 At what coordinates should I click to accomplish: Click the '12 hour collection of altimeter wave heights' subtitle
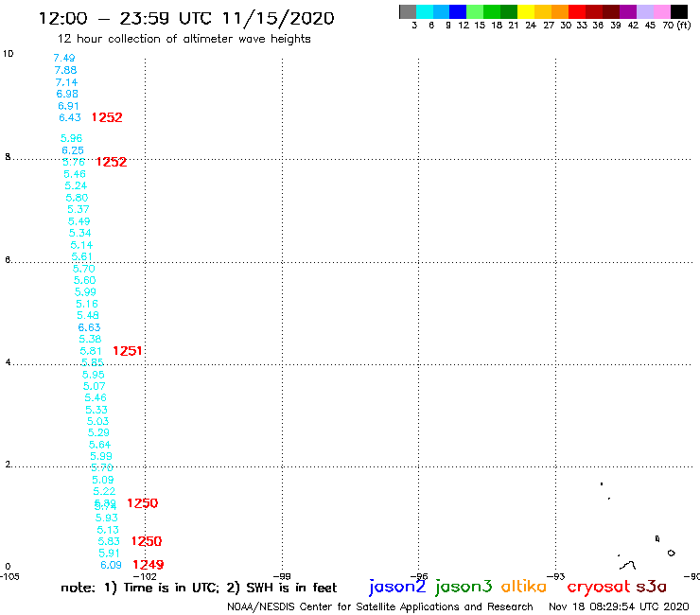tap(184, 39)
